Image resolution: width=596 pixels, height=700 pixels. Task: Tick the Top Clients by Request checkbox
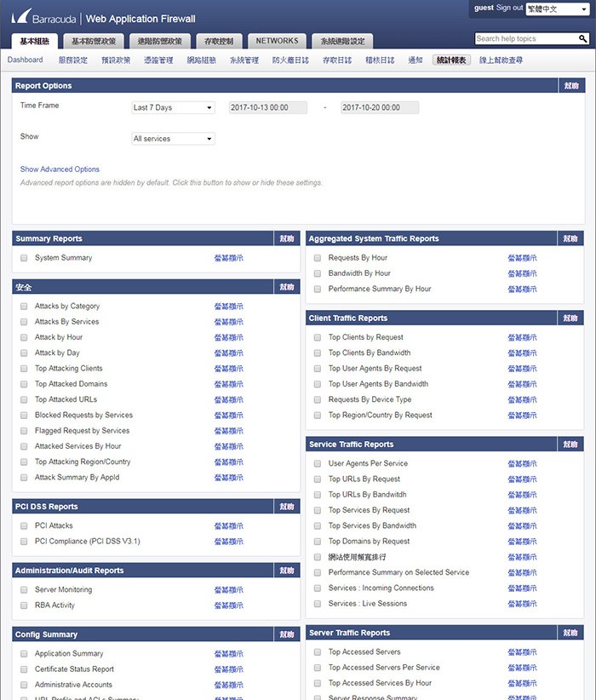click(x=318, y=338)
